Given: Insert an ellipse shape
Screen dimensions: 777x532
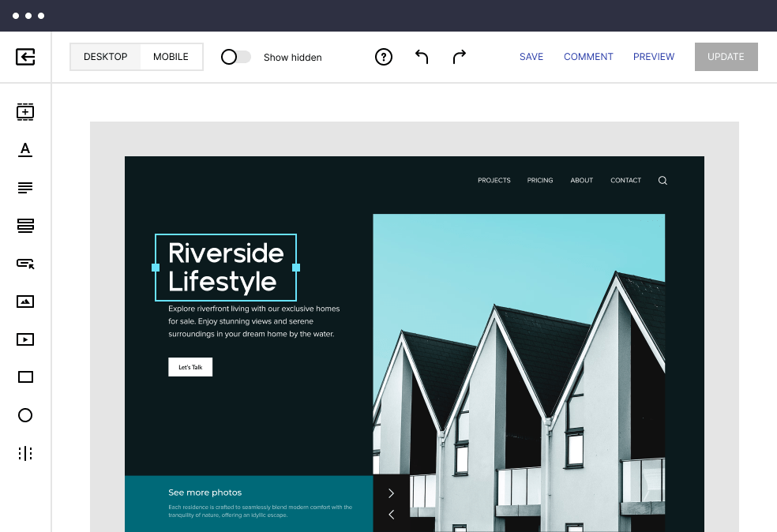Looking at the screenshot, I should 25,414.
